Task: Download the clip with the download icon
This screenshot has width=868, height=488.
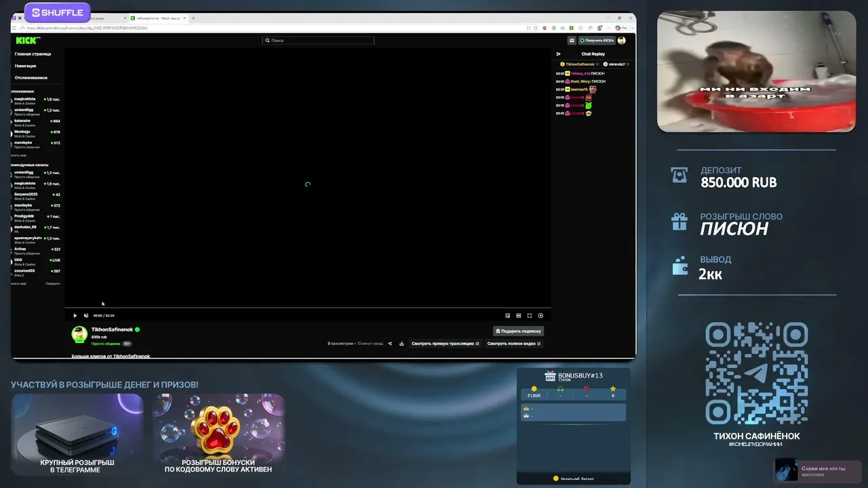Action: 401,344
